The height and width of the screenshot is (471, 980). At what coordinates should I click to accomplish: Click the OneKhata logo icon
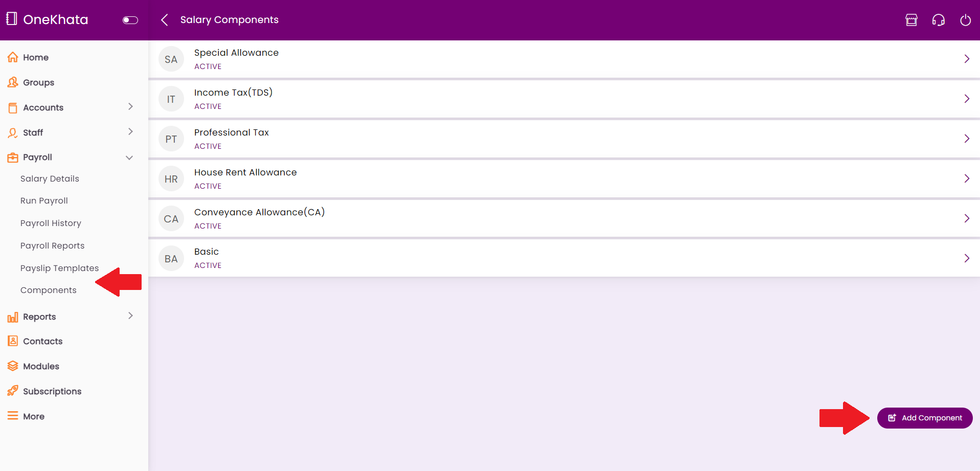[x=12, y=19]
